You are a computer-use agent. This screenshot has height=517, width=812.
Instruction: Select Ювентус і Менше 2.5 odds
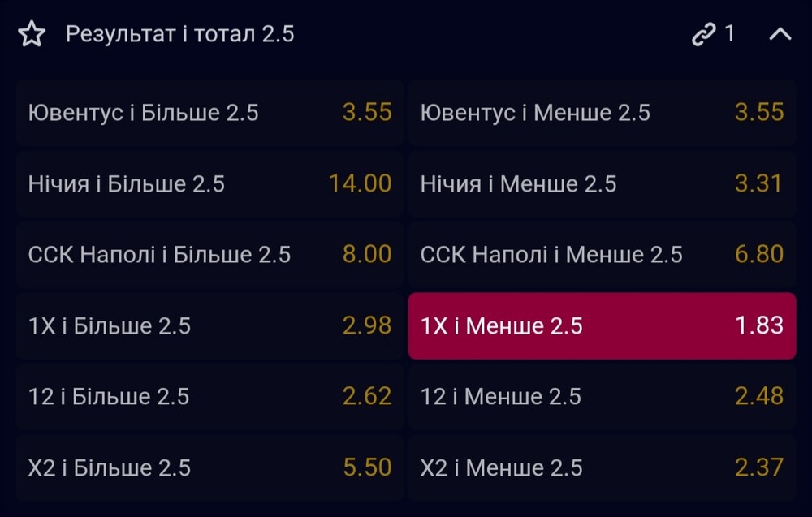tap(602, 113)
